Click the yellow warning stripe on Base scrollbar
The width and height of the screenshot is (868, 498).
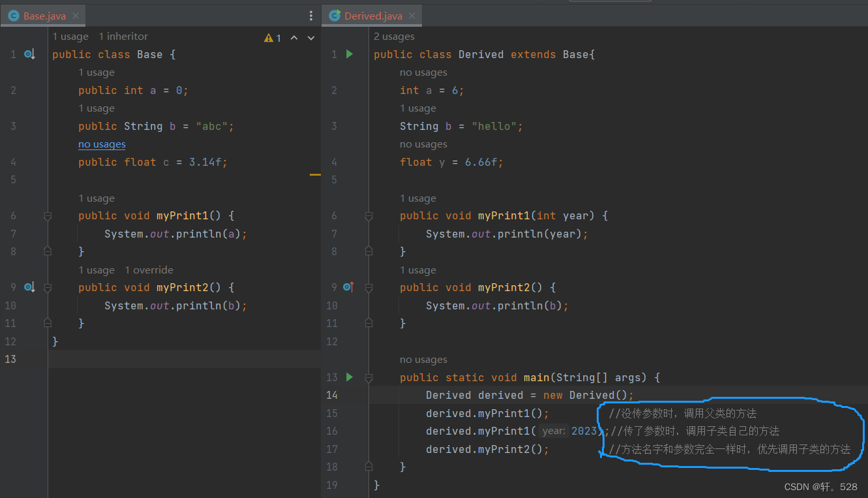point(316,175)
